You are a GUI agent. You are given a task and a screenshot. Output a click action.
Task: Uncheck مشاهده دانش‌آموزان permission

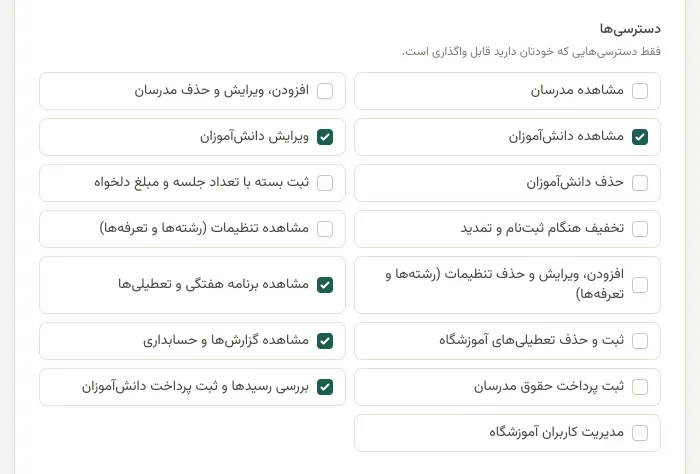click(x=640, y=137)
